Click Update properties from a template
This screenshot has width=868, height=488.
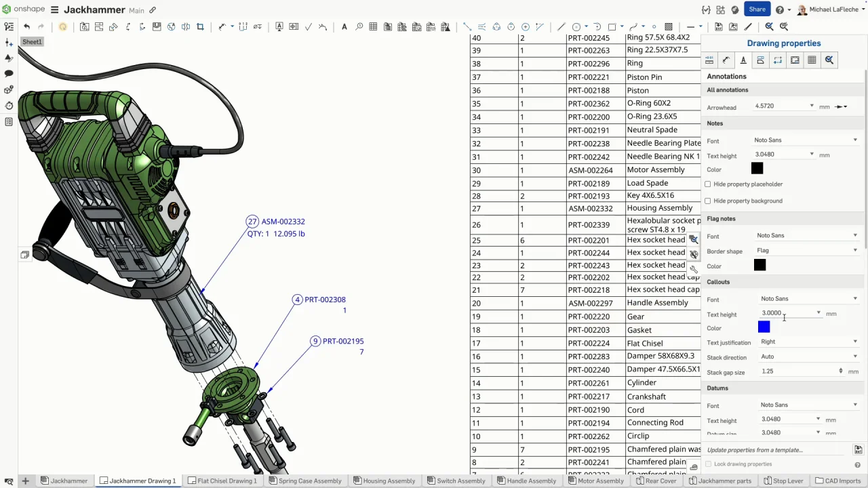click(x=755, y=450)
